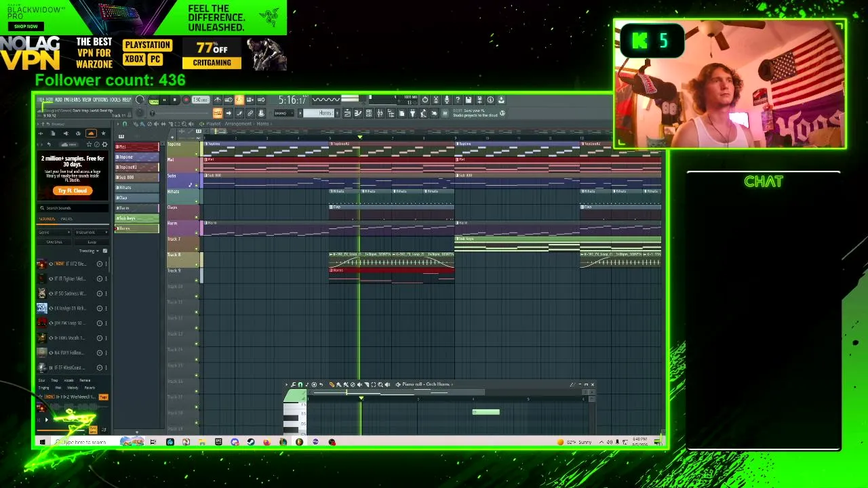Screen dimensions: 868x488
Task: Toggle the mute switch on Track 8
Action: 198,264
